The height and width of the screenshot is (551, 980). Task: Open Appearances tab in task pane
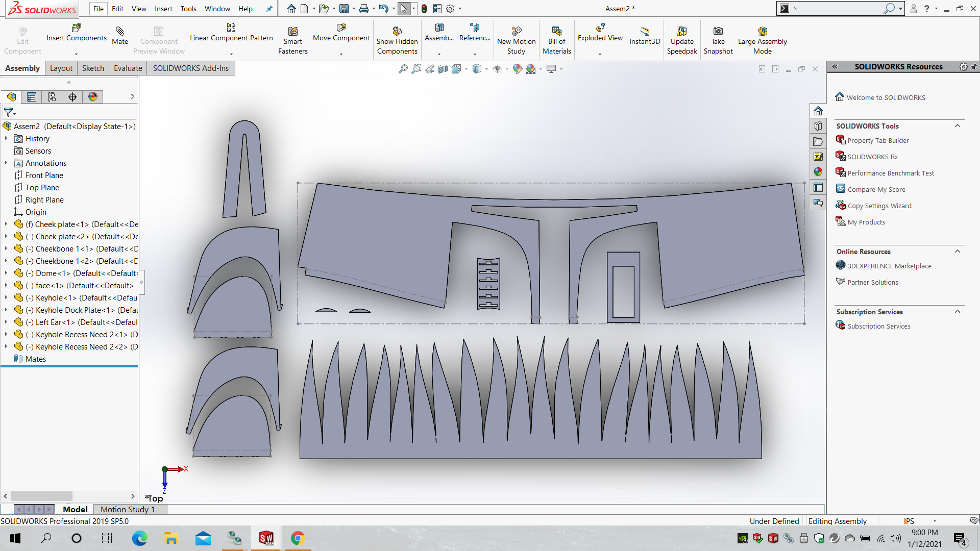point(818,172)
